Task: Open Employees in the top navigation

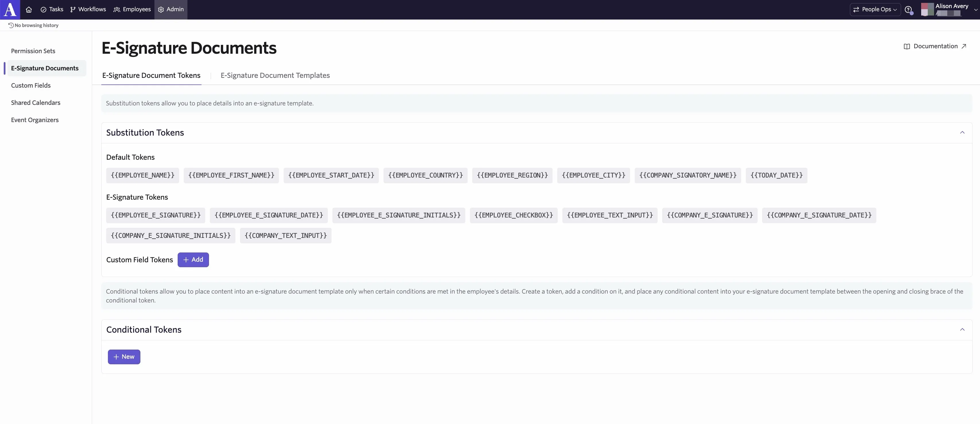Action: coord(132,9)
